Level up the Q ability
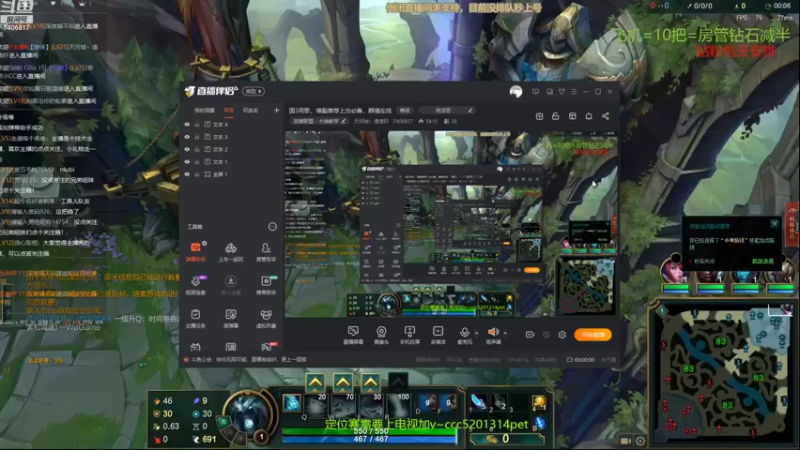 [315, 382]
